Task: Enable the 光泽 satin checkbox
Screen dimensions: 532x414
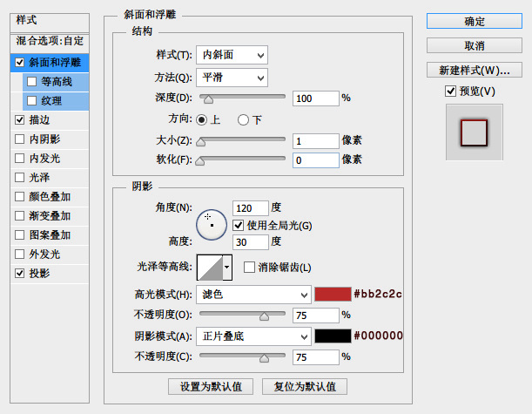Action: tap(20, 177)
